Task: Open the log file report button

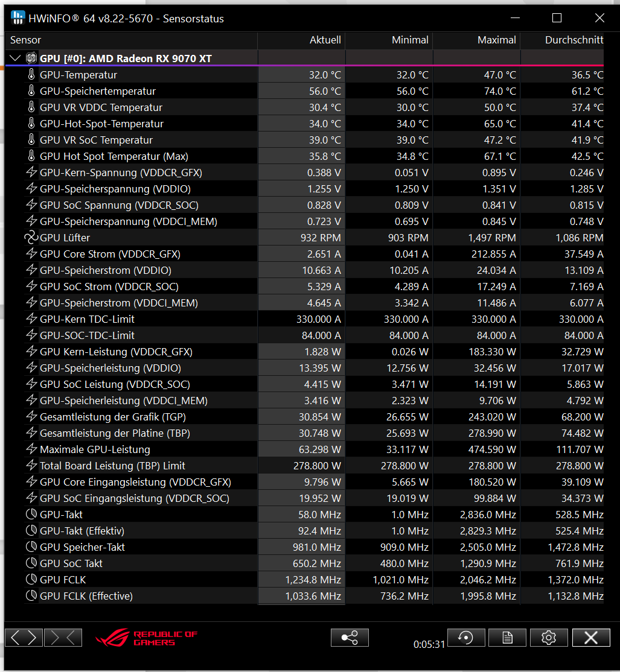Action: click(507, 638)
